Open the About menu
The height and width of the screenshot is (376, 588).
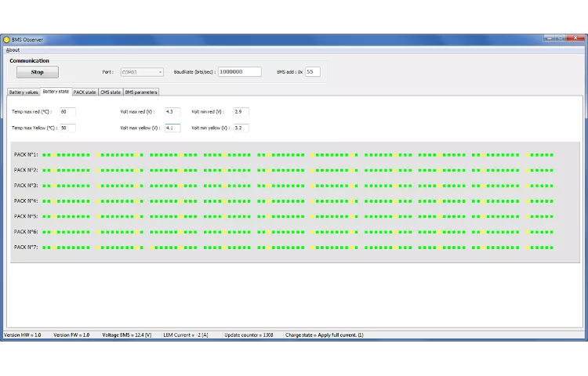pyautogui.click(x=13, y=50)
